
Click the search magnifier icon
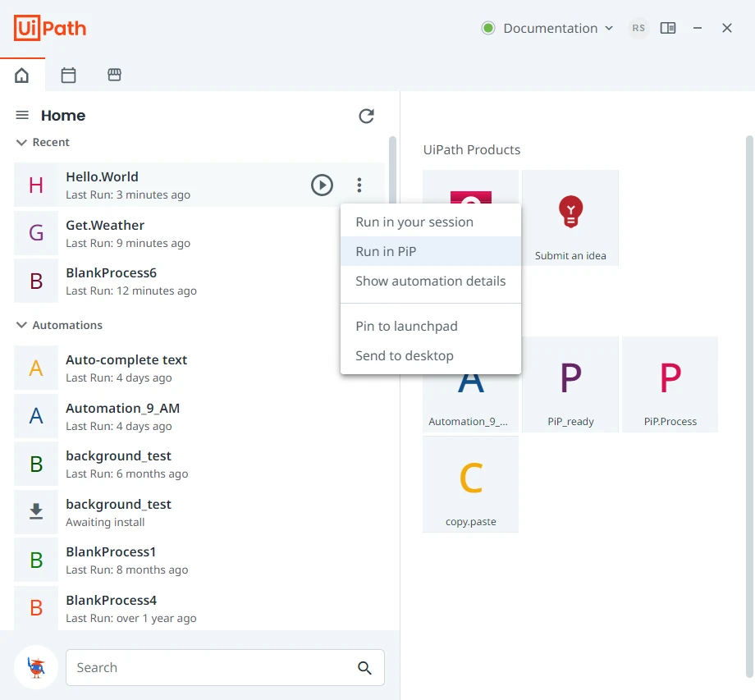pyautogui.click(x=364, y=668)
